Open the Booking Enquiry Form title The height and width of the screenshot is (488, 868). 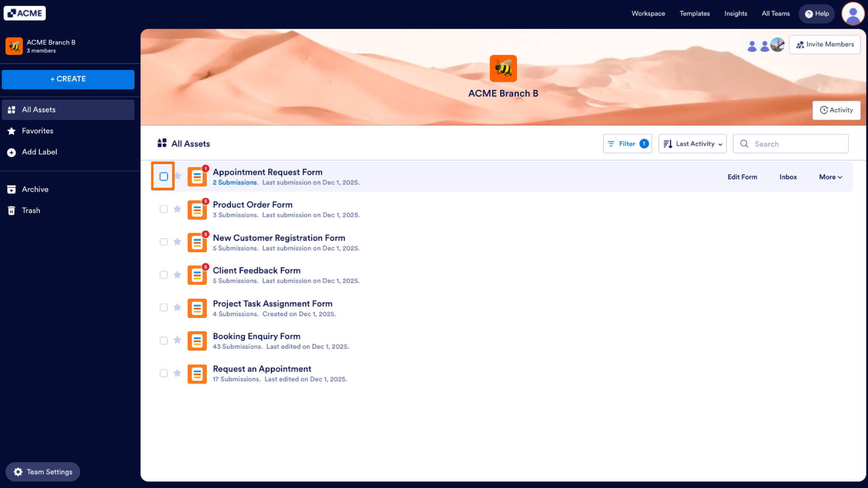(x=256, y=336)
